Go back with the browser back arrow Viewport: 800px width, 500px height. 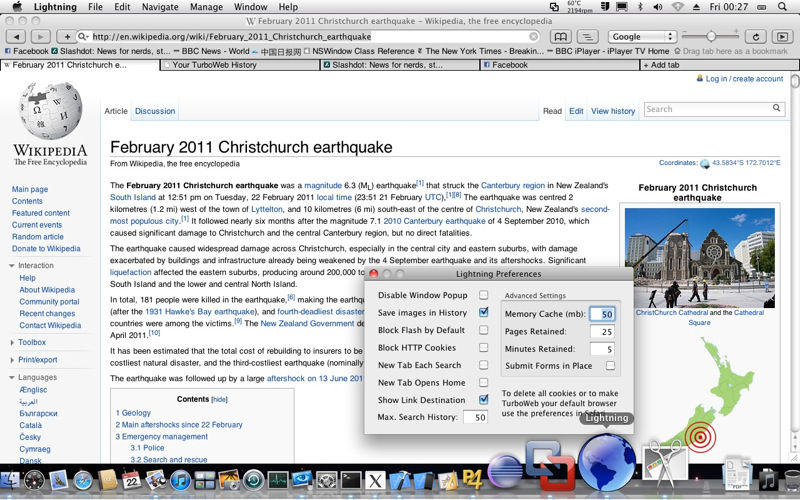[x=16, y=37]
